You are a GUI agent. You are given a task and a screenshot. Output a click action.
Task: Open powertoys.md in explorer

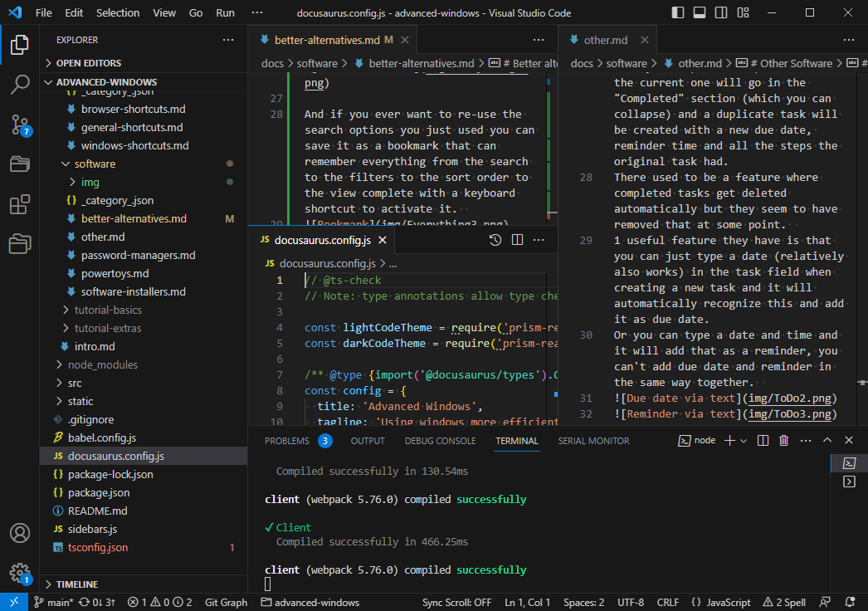(144, 274)
